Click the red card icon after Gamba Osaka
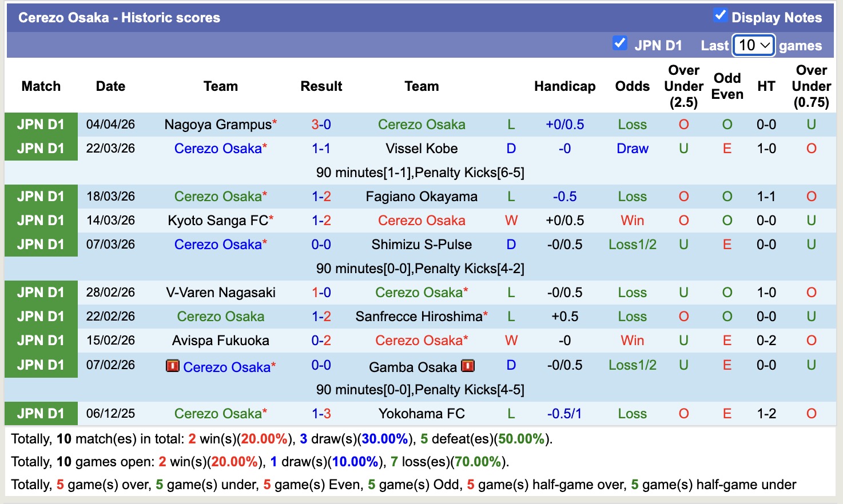 [468, 366]
